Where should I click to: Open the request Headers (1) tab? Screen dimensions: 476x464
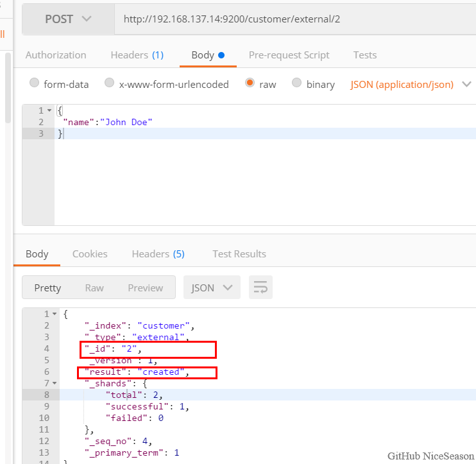coord(137,55)
